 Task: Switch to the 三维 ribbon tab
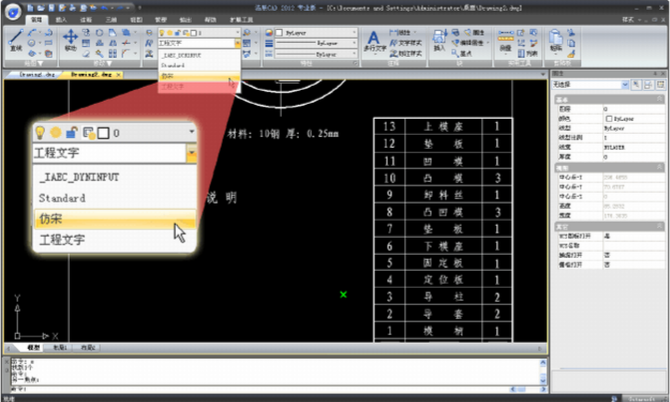click(x=111, y=20)
